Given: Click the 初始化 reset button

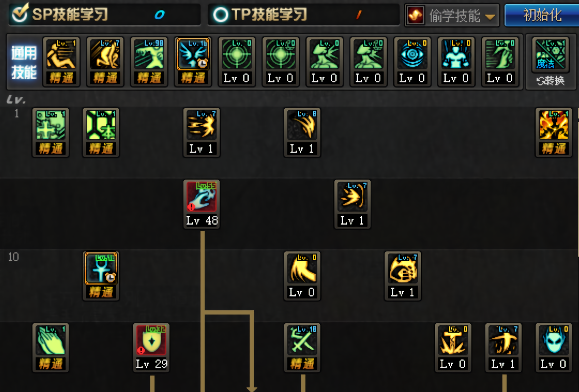Looking at the screenshot, I should pyautogui.click(x=542, y=15).
